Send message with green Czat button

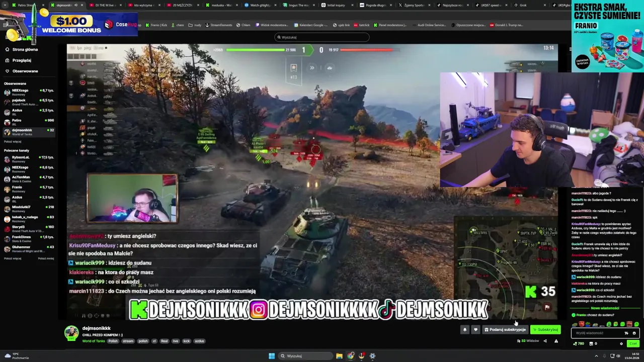point(633,344)
